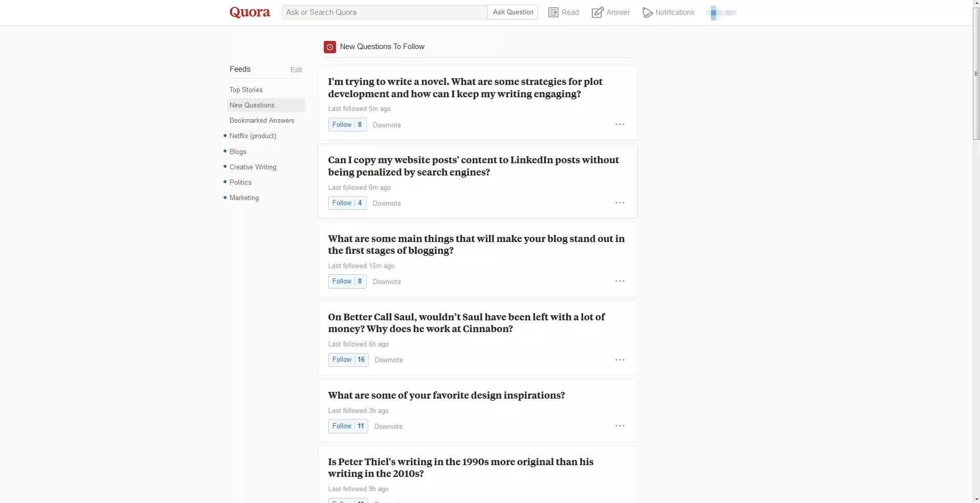Viewport: 980px width, 503px height.
Task: Open more options for the novel writing question
Action: coord(619,125)
